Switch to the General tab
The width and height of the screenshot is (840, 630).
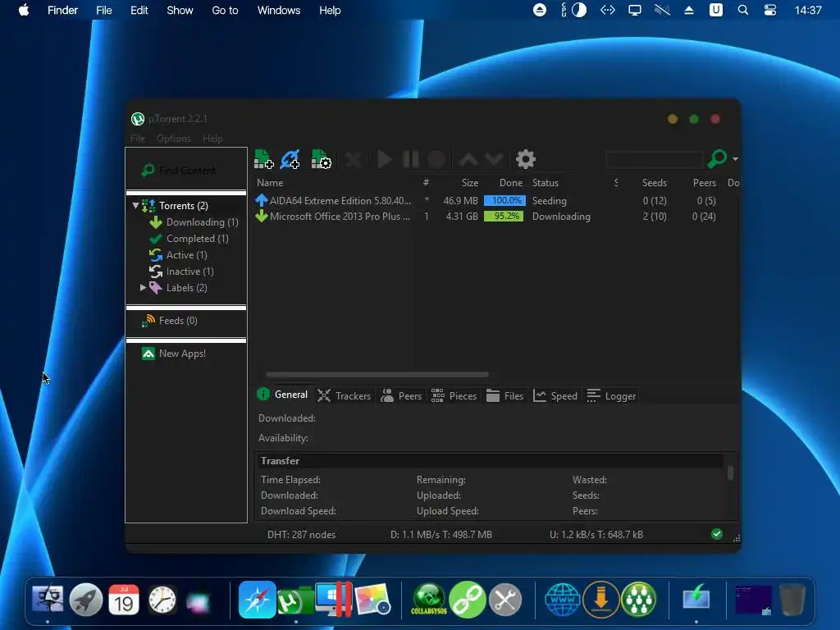pos(283,395)
